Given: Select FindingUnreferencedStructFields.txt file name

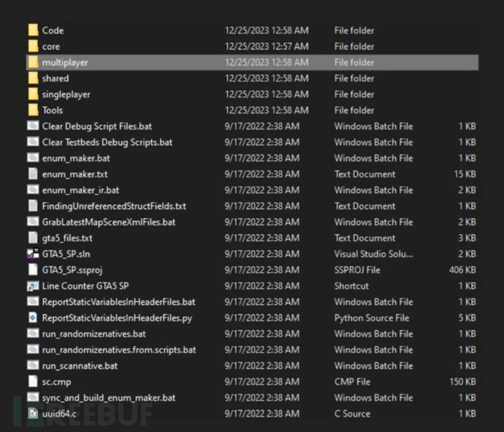Looking at the screenshot, I should (114, 207).
